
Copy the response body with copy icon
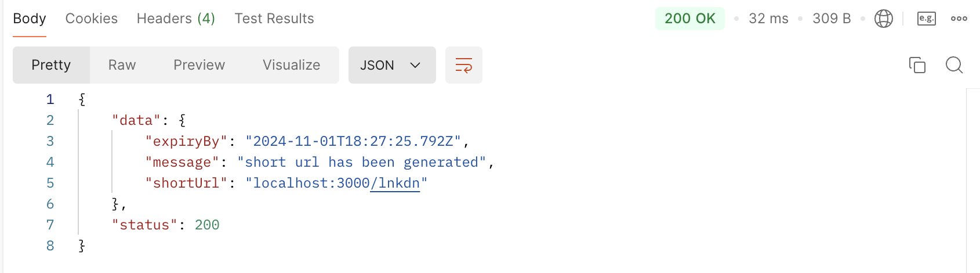point(917,65)
